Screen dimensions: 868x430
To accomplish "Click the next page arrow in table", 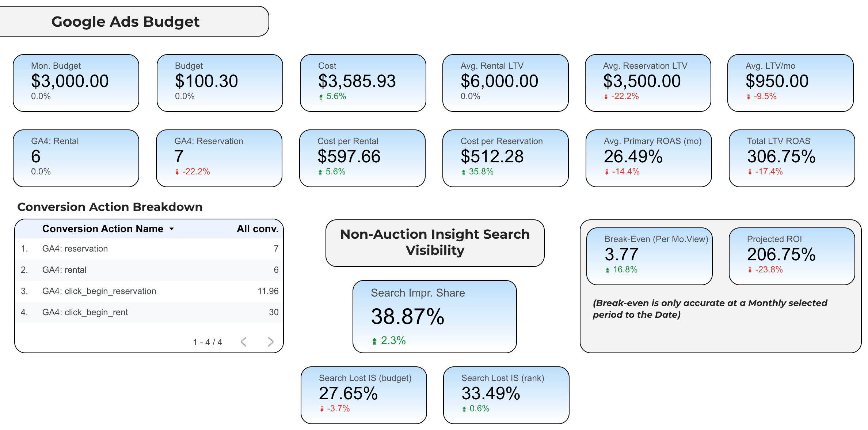I will [270, 342].
